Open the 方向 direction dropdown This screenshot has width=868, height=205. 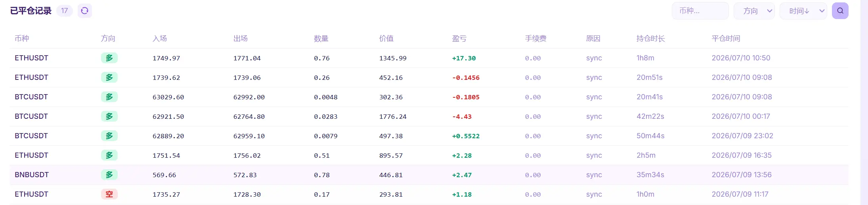click(754, 11)
